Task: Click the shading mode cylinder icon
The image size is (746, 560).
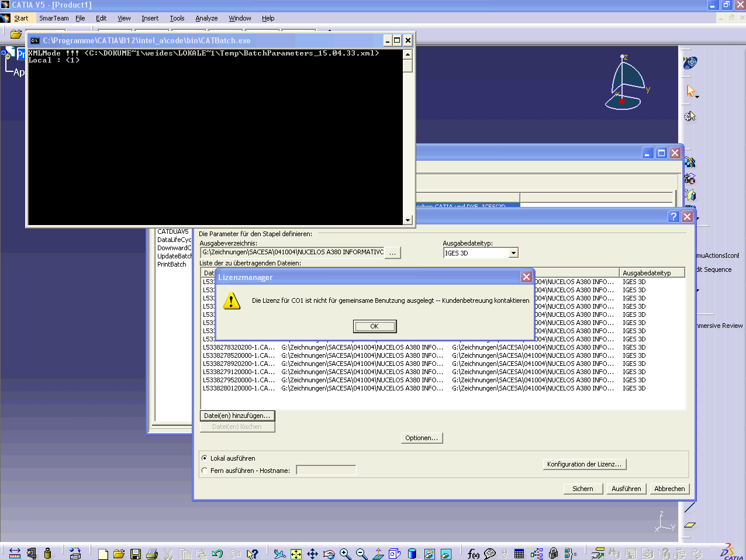Action: (x=412, y=554)
